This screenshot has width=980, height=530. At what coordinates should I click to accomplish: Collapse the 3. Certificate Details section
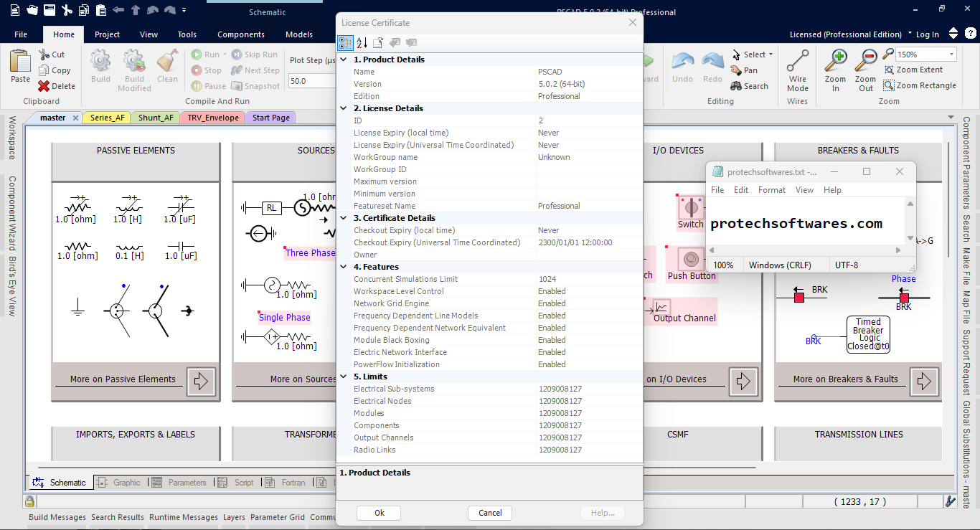click(x=344, y=218)
